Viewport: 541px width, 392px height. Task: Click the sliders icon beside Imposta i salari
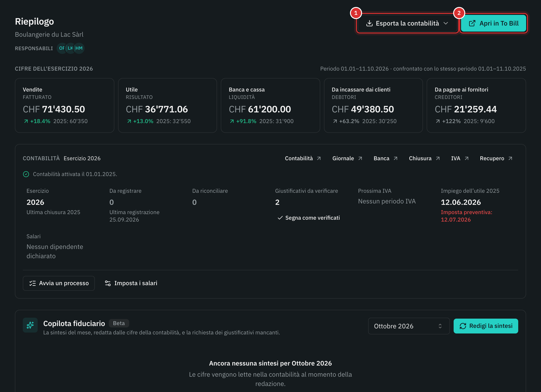click(108, 283)
